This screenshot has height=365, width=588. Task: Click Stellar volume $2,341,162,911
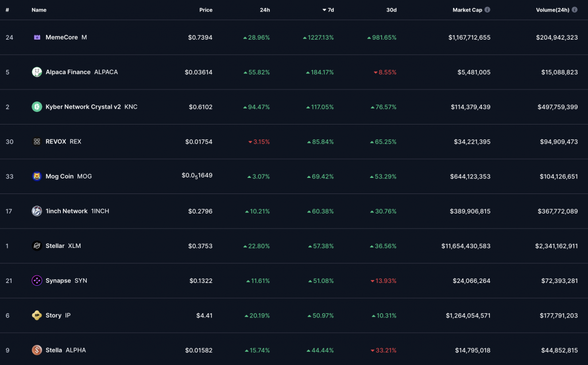tap(556, 246)
